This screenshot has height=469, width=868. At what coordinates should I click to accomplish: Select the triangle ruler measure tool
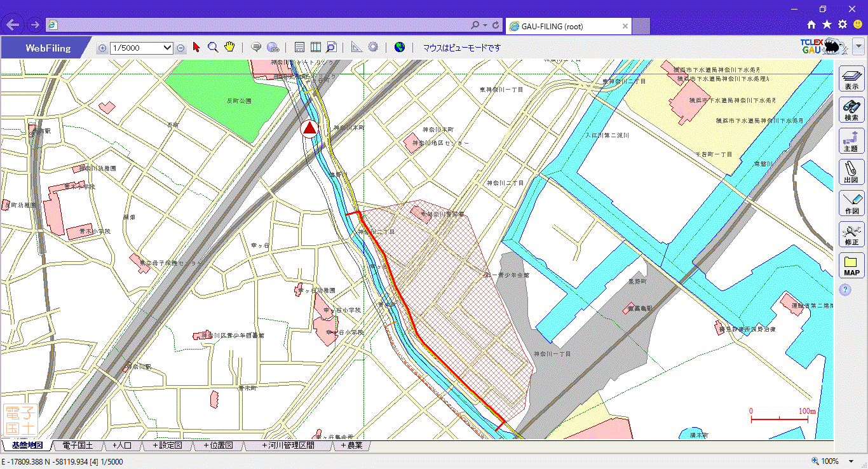[x=356, y=48]
